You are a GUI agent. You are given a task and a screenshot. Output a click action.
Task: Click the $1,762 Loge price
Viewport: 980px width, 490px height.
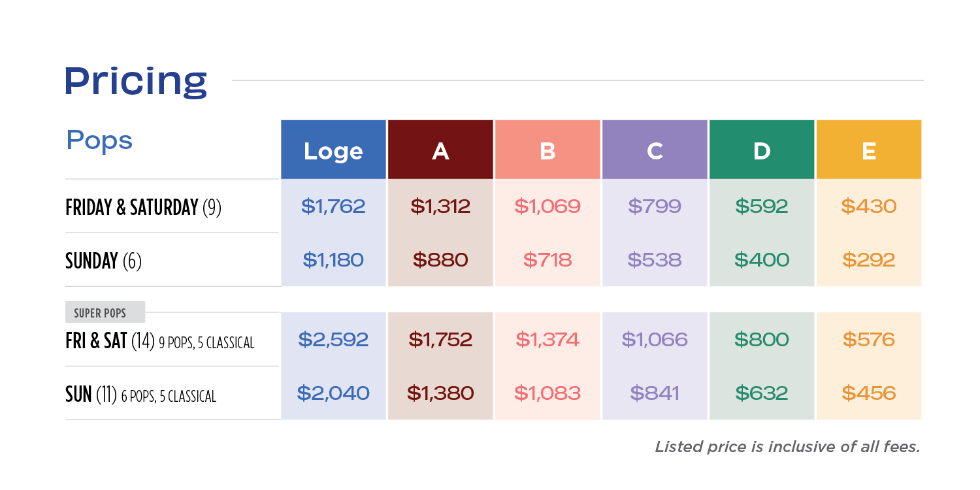point(333,206)
